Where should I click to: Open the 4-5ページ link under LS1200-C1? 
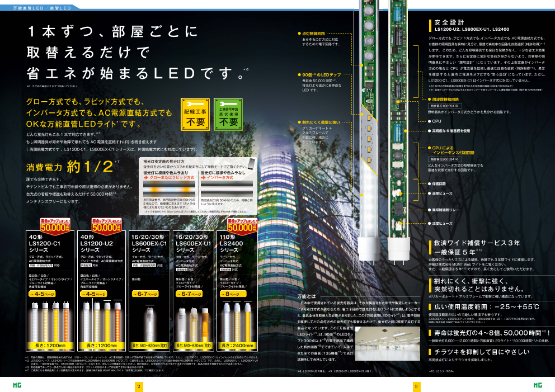click(42, 294)
